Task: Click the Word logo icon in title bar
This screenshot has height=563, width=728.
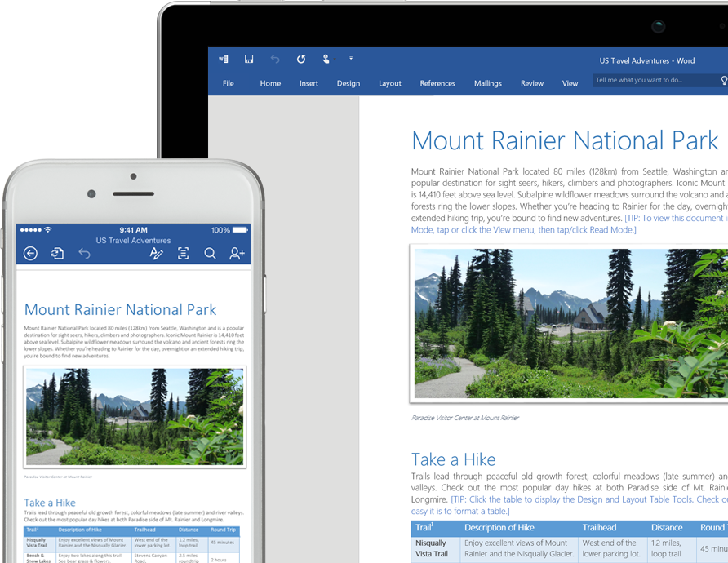Action: tap(224, 60)
